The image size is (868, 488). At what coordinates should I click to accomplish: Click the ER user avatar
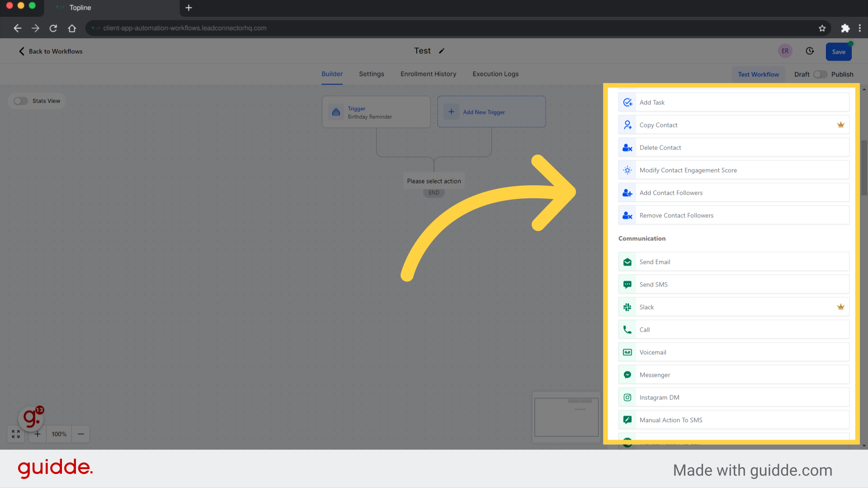(785, 51)
